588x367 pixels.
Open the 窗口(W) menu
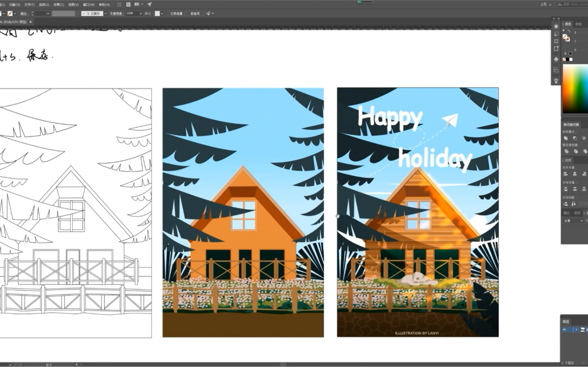pos(89,5)
